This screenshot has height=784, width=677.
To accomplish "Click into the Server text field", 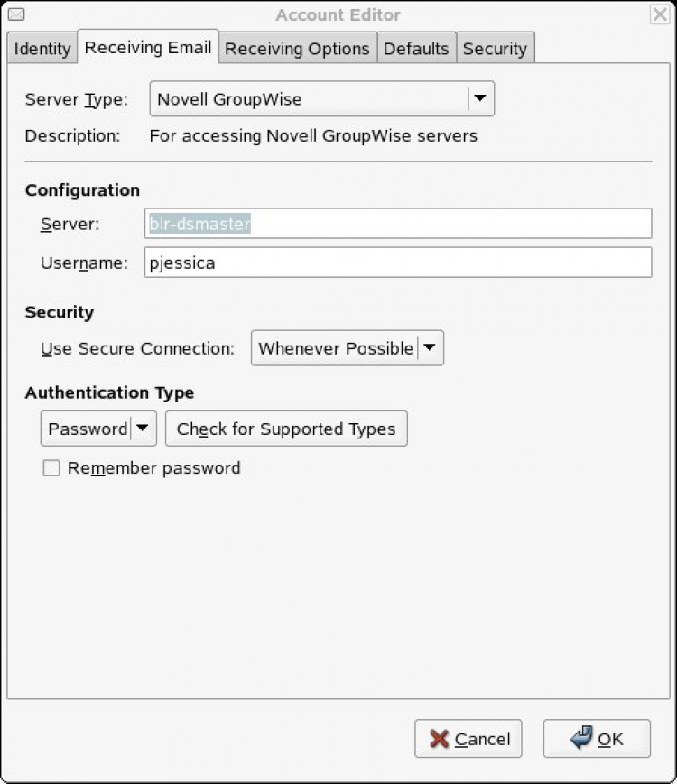I will 397,224.
